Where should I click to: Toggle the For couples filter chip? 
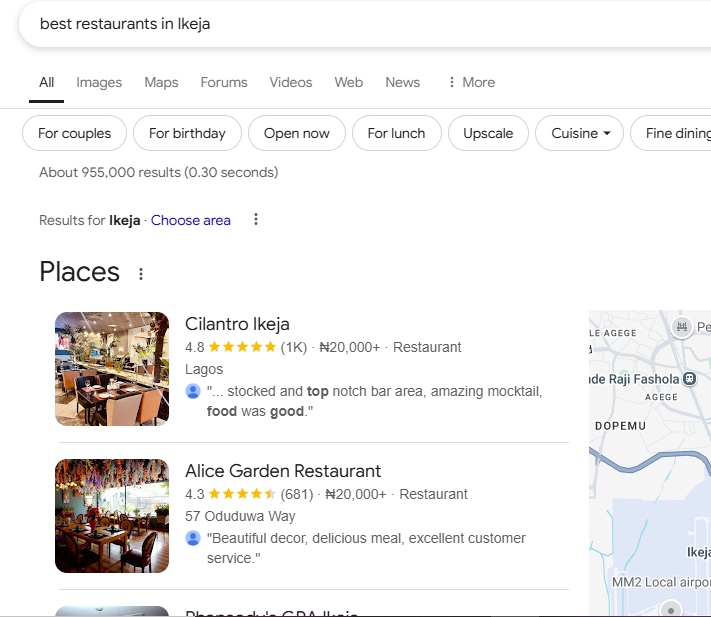click(x=74, y=133)
